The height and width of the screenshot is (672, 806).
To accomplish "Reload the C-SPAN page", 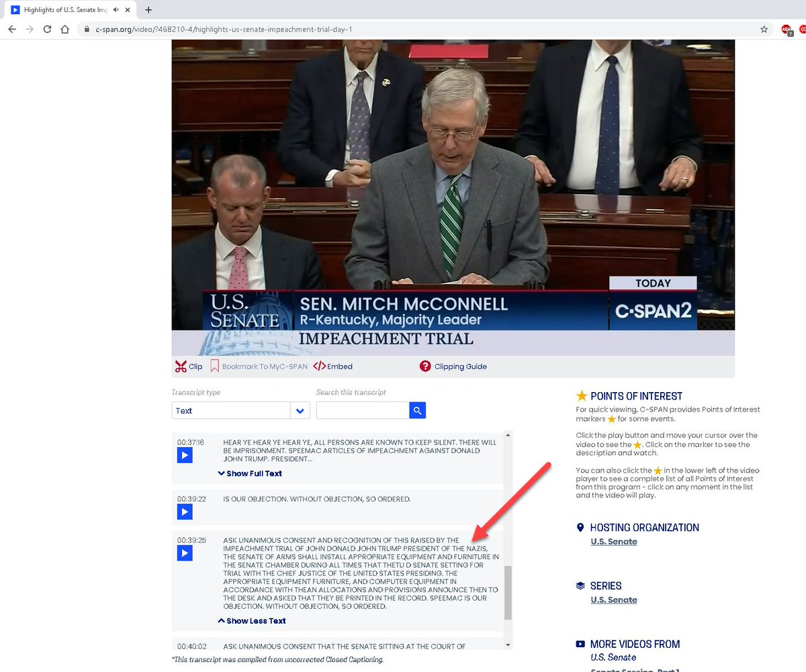I will coord(47,30).
